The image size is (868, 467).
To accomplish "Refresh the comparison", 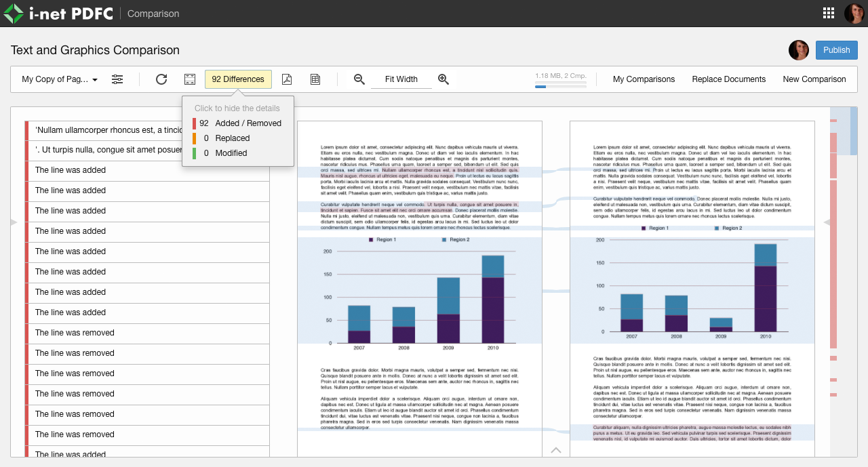I will 161,79.
